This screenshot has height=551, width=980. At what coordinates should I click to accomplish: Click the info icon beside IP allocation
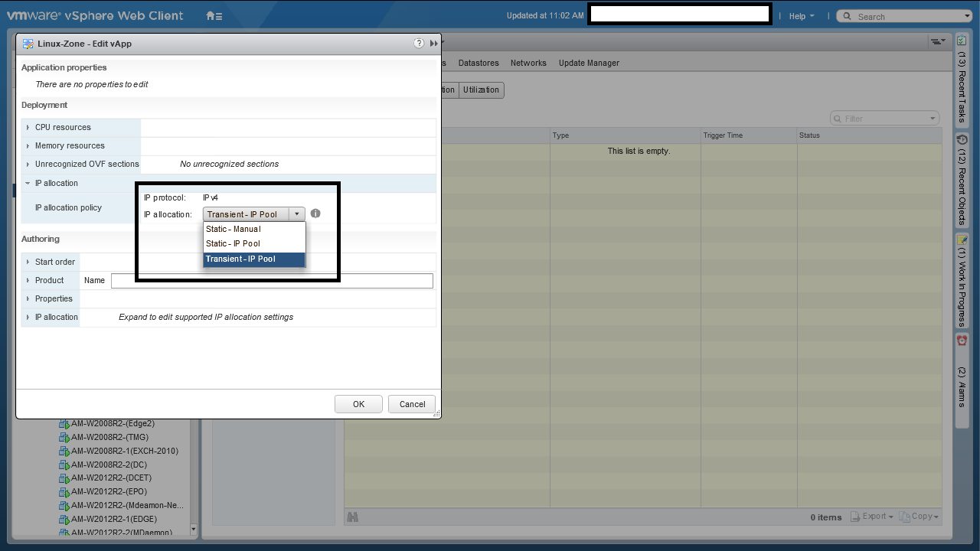[315, 214]
